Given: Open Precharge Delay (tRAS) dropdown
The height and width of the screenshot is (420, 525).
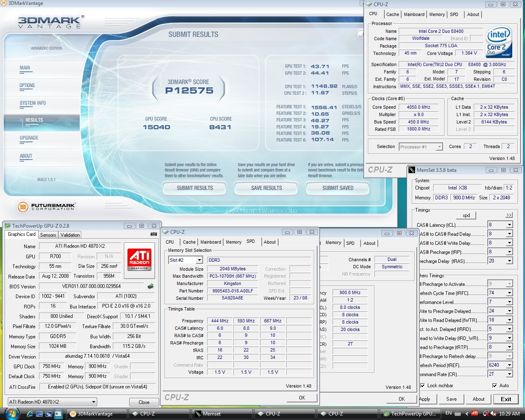Looking at the screenshot, I should pos(509,261).
